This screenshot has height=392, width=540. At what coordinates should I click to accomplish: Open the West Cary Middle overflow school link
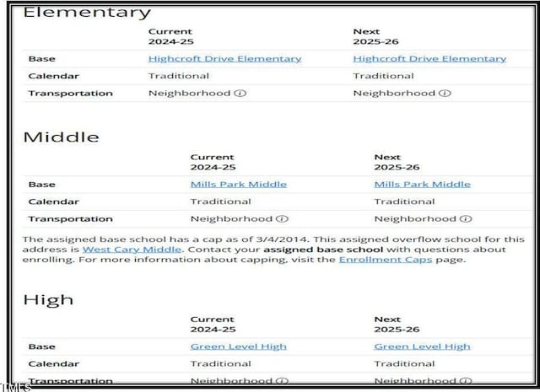pyautogui.click(x=132, y=250)
